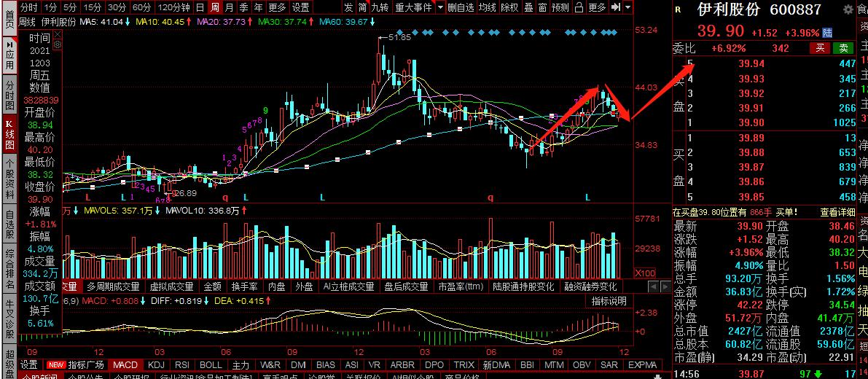Open 指标广场 with the NEW badge
Image resolution: width=868 pixels, height=379 pixels.
(77, 364)
